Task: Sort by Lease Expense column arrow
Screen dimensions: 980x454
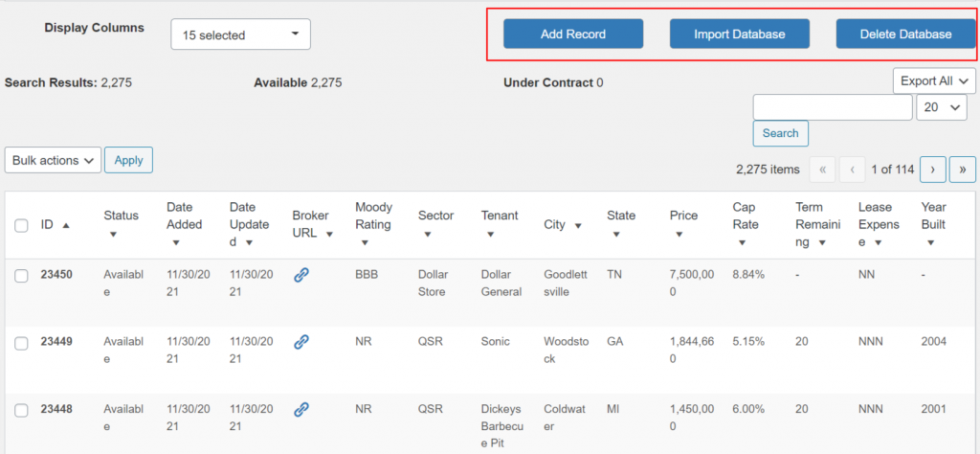Action: click(879, 242)
